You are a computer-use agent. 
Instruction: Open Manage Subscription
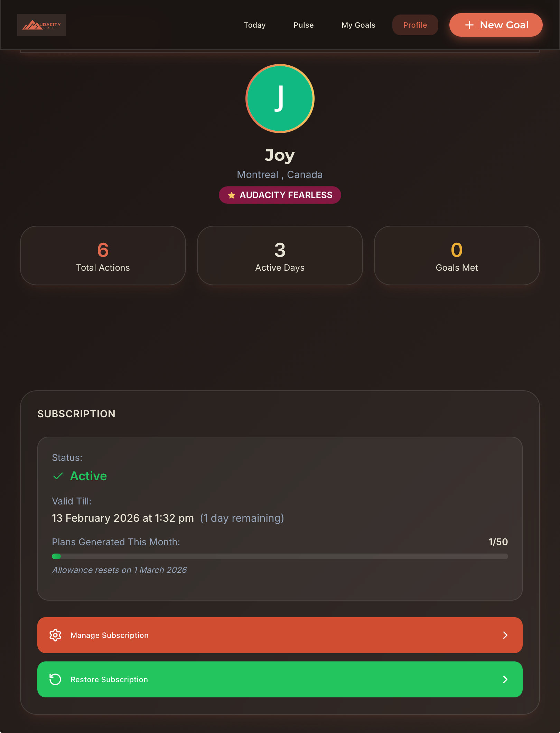pos(280,635)
